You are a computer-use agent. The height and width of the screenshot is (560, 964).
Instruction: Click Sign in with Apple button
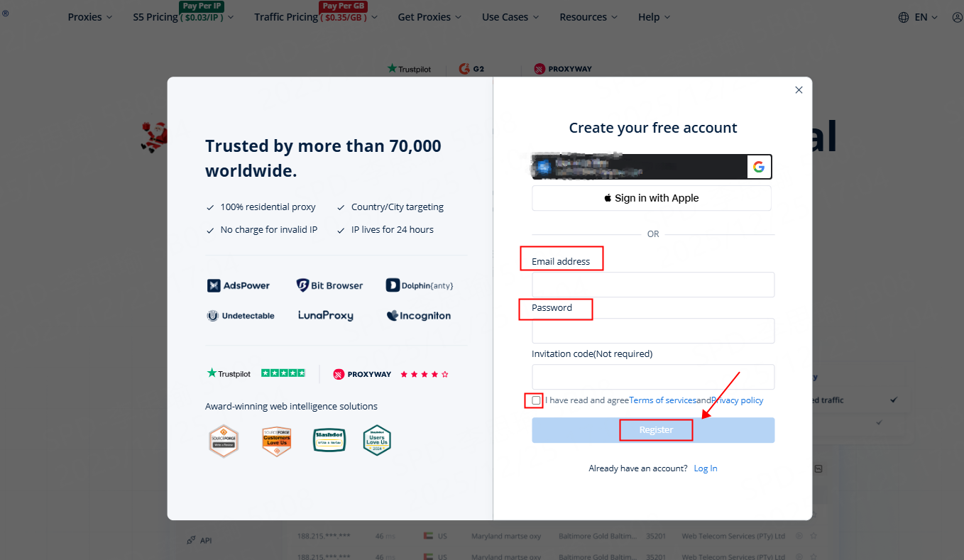(652, 198)
